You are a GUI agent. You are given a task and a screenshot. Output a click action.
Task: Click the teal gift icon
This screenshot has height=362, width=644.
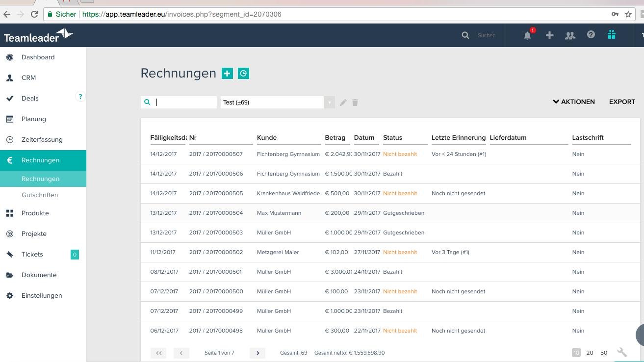[x=612, y=35]
